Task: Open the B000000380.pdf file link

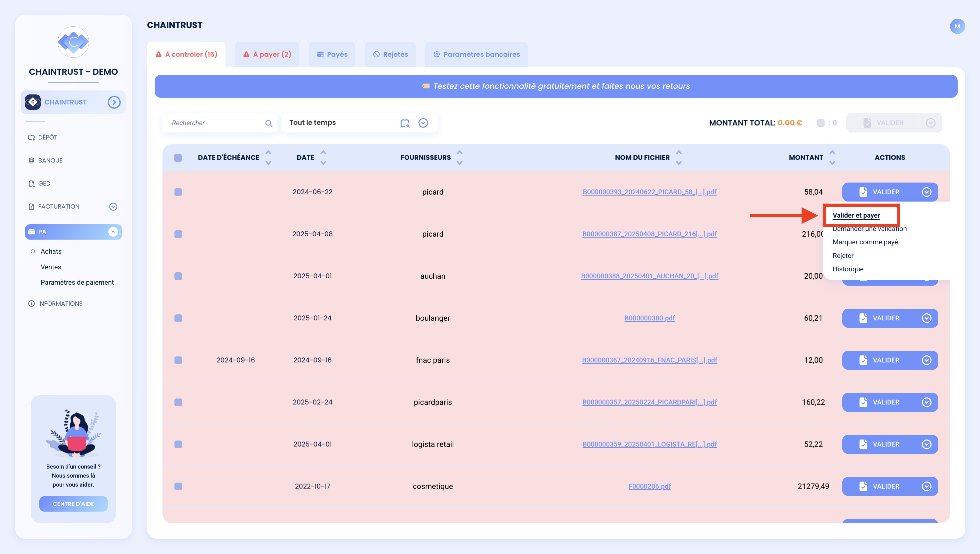Action: point(649,318)
